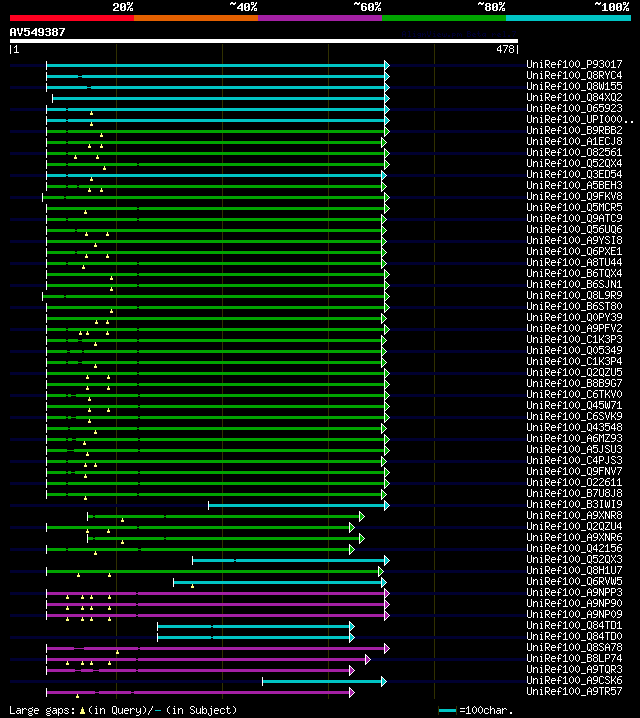Viewport: 640px width, 718px height.
Task: Click the orange ~40% legend segment
Action: (196, 18)
